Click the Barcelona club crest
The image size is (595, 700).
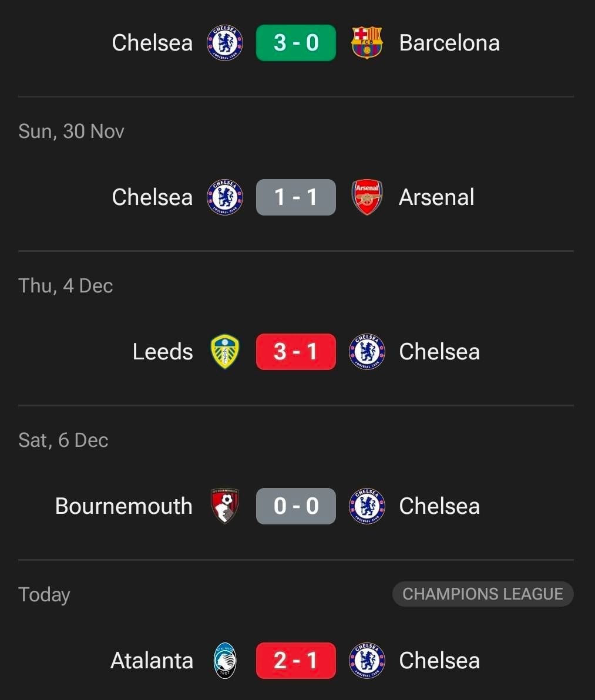(367, 43)
